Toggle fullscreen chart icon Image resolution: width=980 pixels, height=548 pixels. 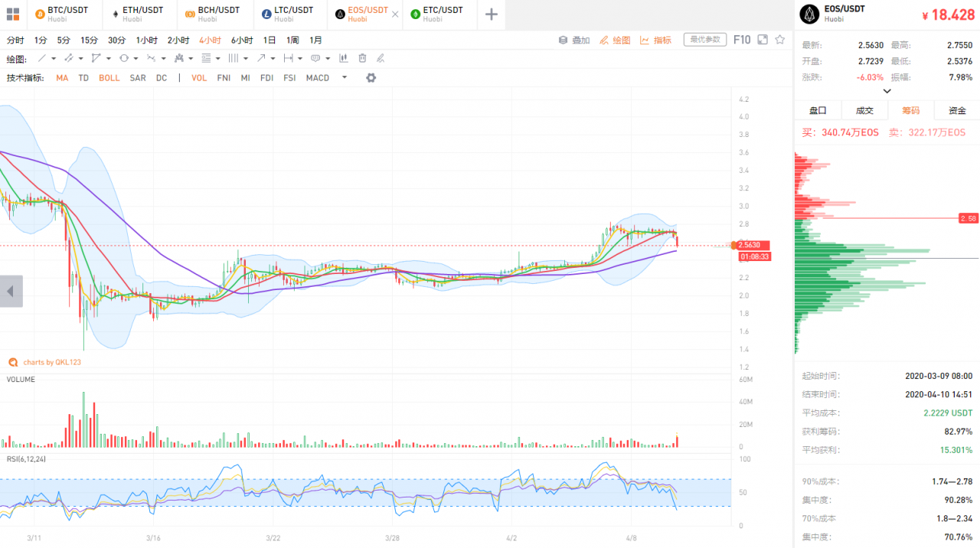[x=762, y=40]
